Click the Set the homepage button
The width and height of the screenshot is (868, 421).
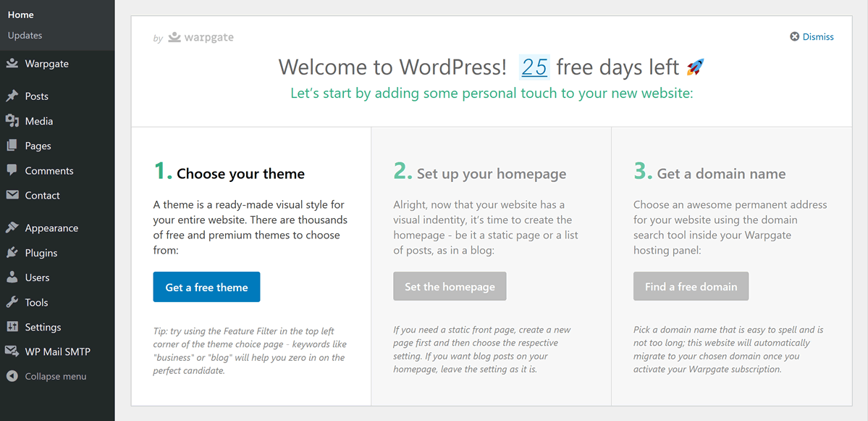pos(450,286)
